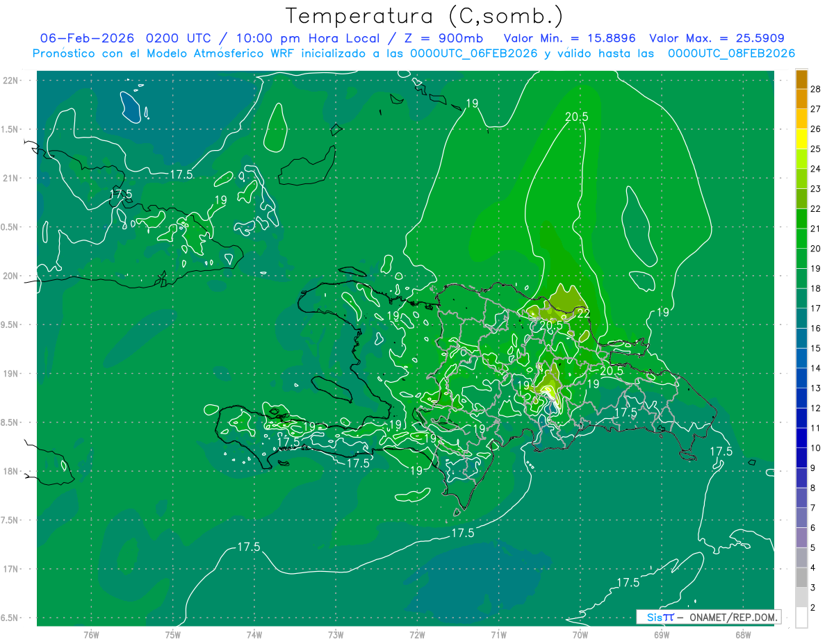Click the '69W' longitude axis label
834x644 pixels.
tap(661, 634)
